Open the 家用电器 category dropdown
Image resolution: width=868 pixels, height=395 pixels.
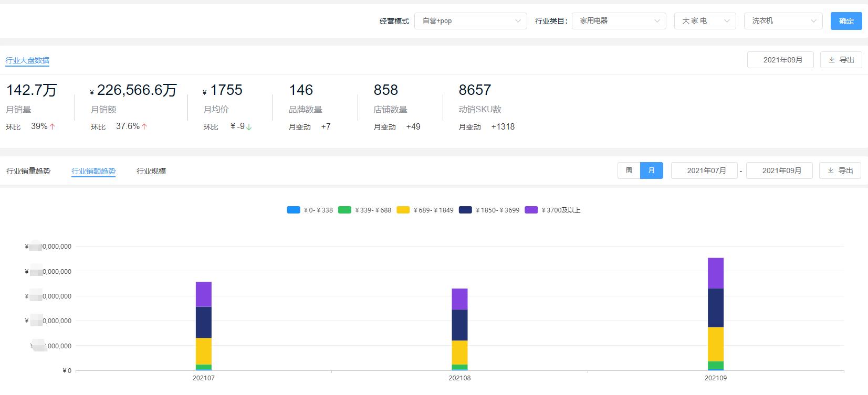[x=619, y=21]
